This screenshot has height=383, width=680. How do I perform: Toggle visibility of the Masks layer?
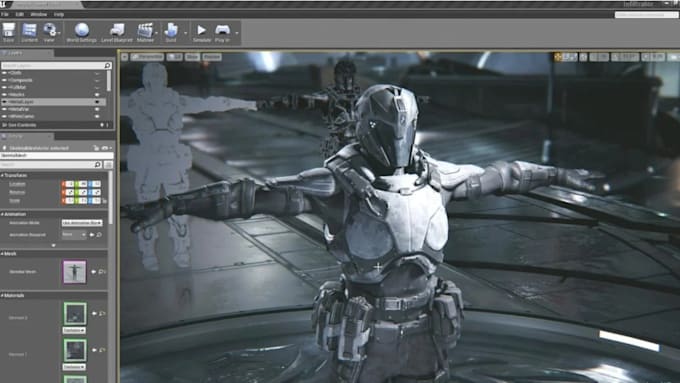coord(97,95)
